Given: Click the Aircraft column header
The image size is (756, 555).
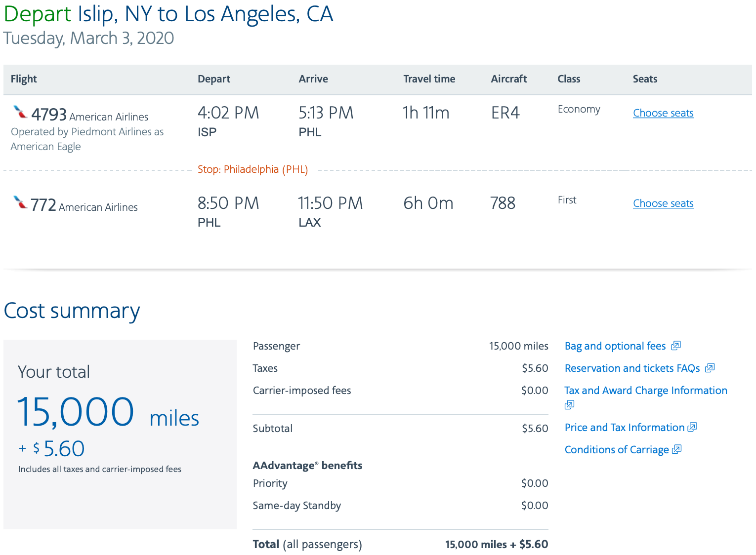Looking at the screenshot, I should pyautogui.click(x=508, y=79).
